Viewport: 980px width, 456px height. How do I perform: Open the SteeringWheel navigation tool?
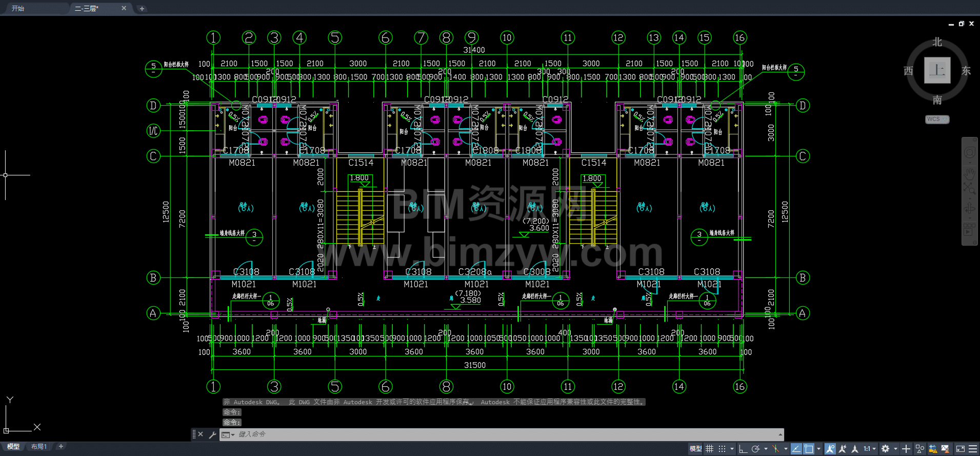(969, 152)
